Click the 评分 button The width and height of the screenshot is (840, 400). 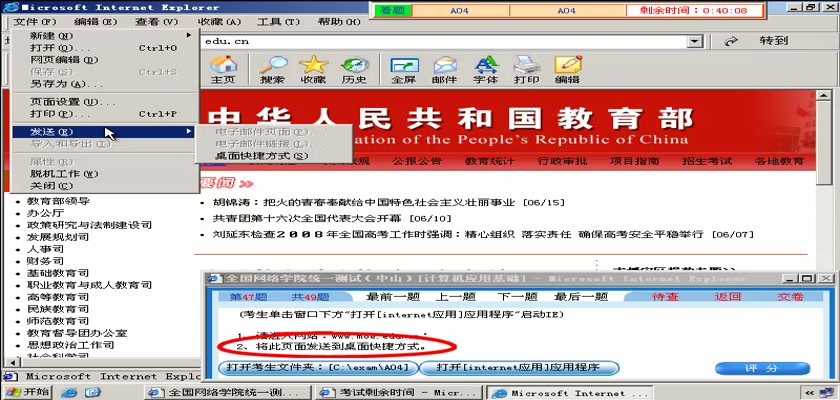(x=763, y=368)
